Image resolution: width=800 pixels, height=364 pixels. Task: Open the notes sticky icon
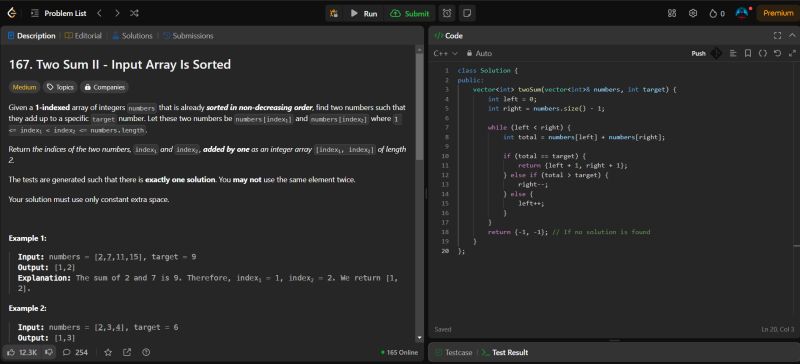point(466,14)
